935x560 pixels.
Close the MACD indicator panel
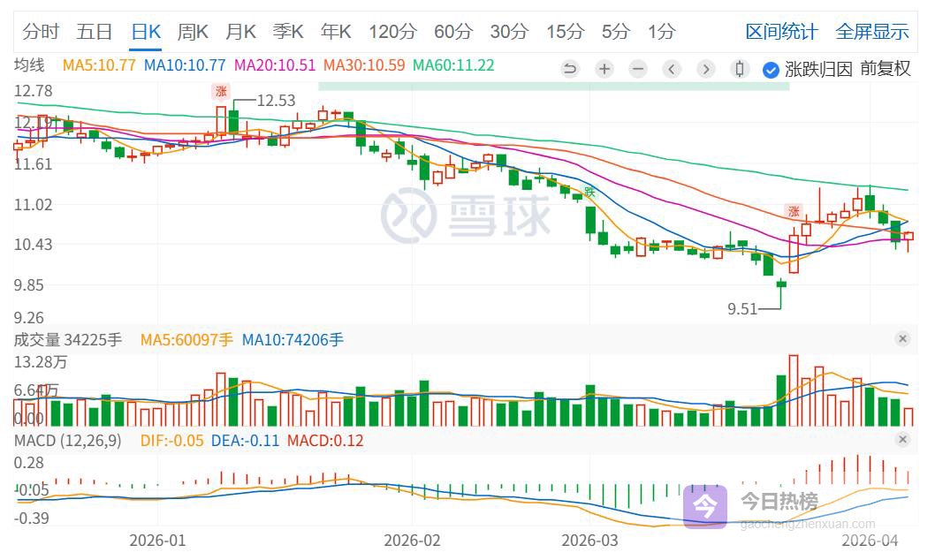pyautogui.click(x=902, y=440)
